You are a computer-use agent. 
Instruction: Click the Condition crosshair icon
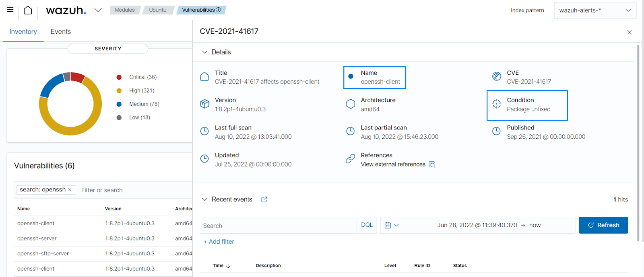click(497, 104)
